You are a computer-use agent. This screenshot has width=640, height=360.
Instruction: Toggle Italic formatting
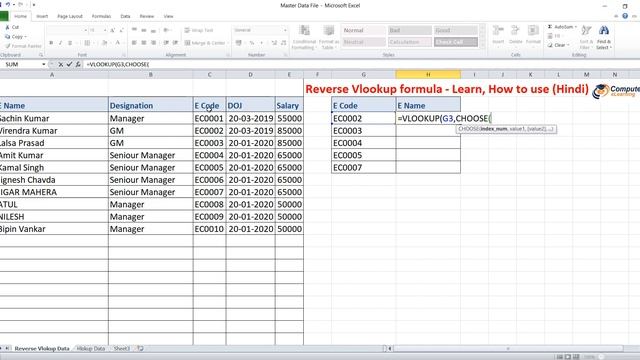tap(60, 43)
